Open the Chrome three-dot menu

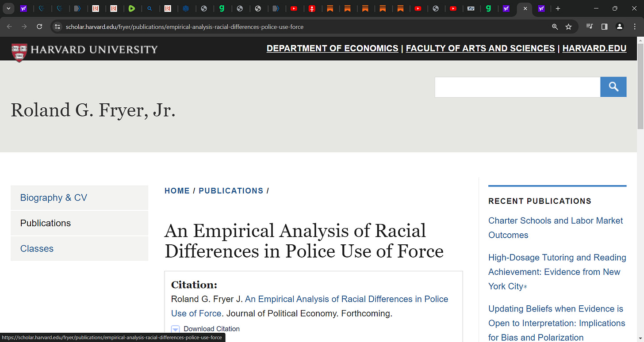click(634, 27)
